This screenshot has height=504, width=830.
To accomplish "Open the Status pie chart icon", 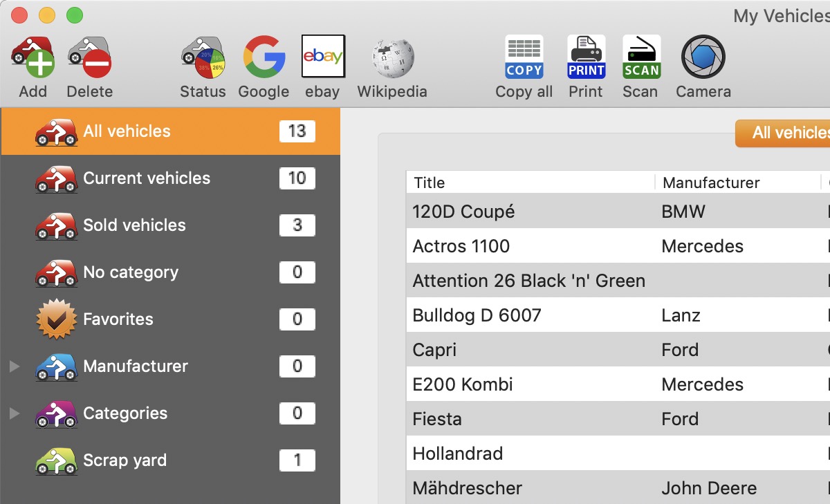I will (203, 57).
